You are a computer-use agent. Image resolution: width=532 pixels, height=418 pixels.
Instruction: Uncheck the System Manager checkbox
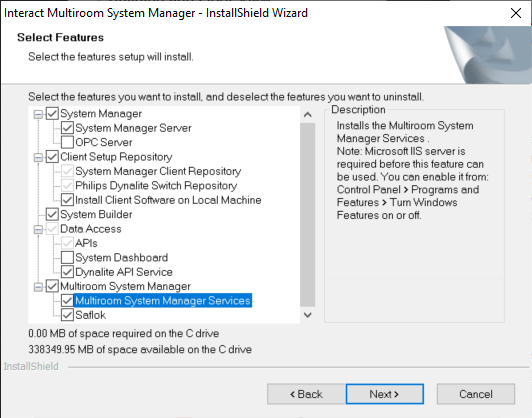(52, 114)
